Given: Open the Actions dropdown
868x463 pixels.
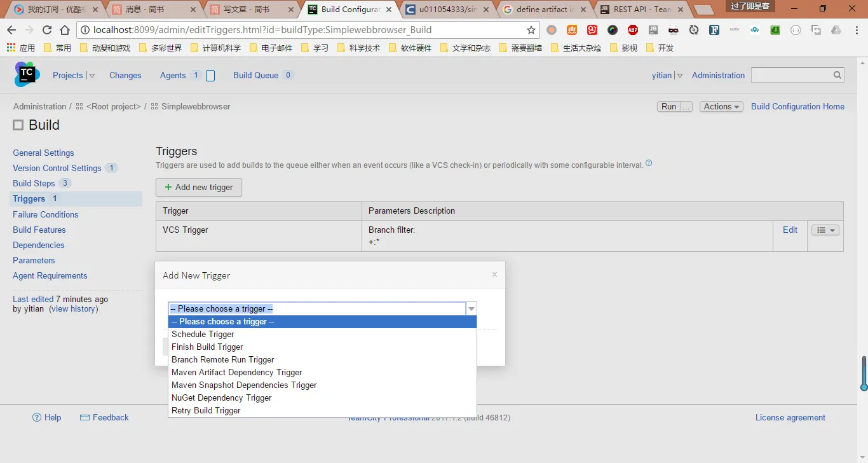Looking at the screenshot, I should [721, 107].
